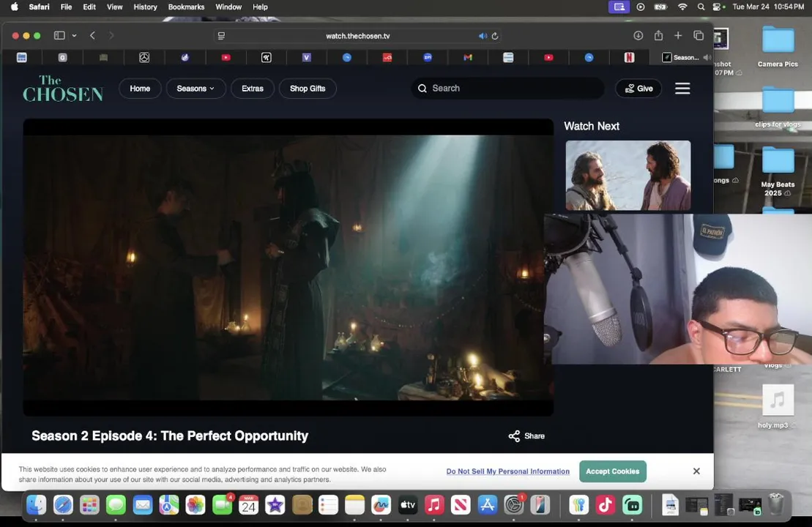Click the Search field on the site
This screenshot has width=812, height=527.
507,89
